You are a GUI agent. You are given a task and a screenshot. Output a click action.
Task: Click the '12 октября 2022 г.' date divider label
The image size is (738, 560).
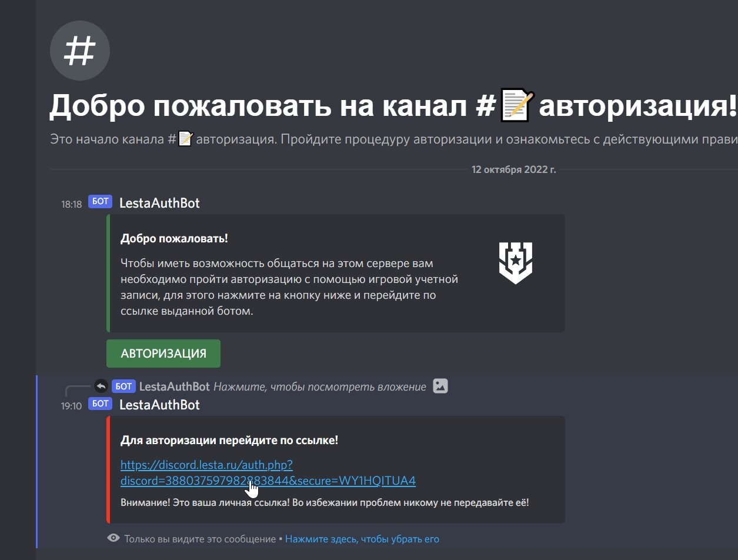[514, 169]
